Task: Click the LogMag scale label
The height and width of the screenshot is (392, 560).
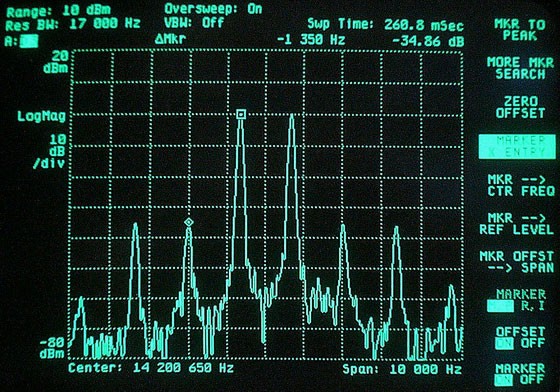Action: pos(42,116)
